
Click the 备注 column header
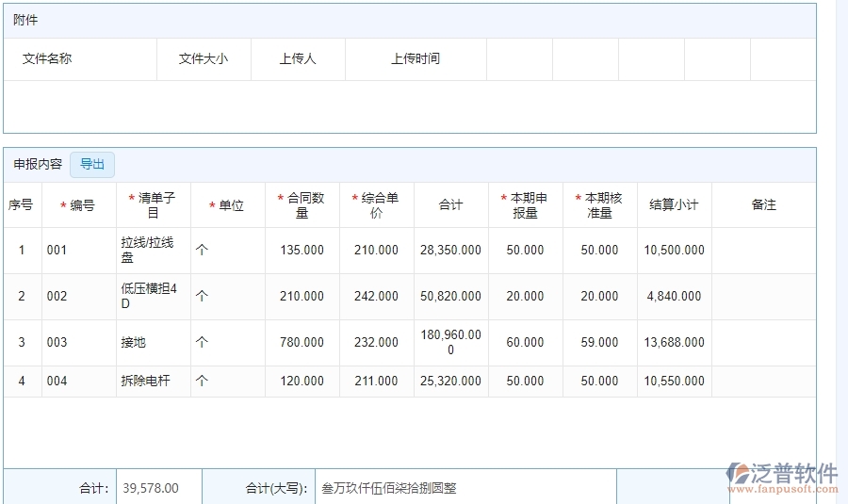tap(763, 205)
